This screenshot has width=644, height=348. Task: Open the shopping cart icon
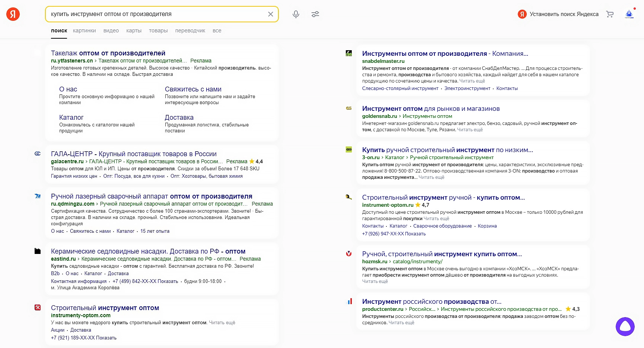click(610, 14)
